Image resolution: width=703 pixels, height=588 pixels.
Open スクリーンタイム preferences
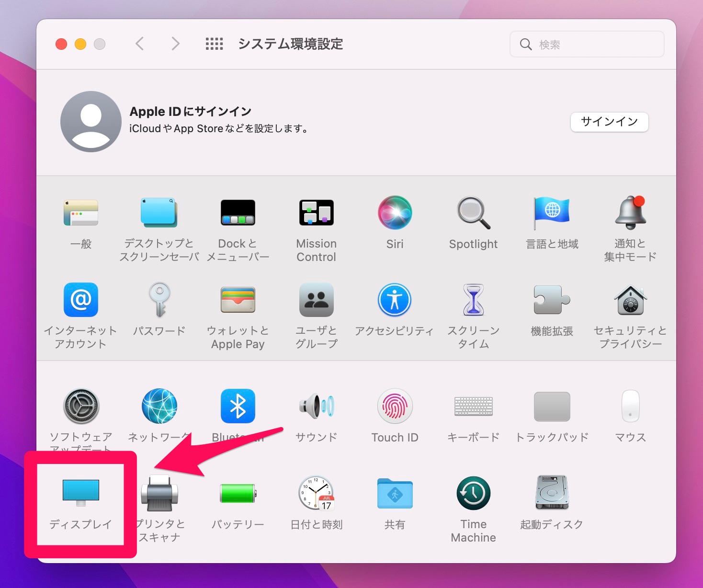tap(473, 300)
